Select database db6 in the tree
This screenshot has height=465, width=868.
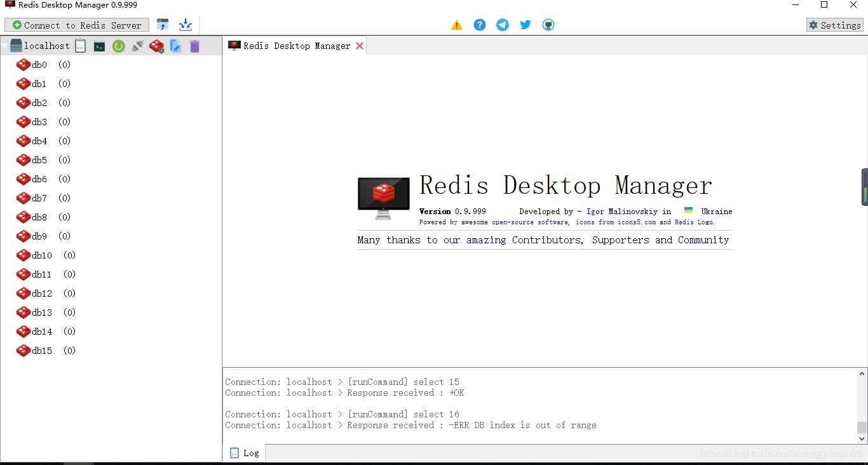click(x=43, y=179)
